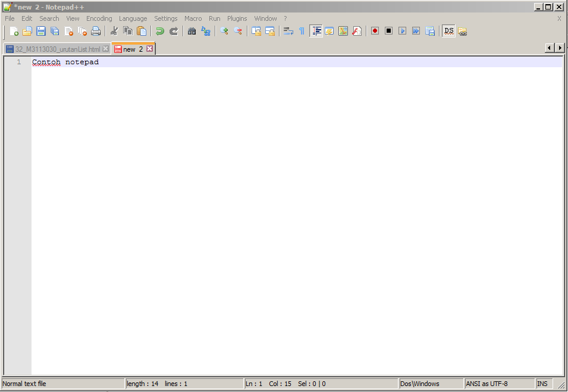Run macro multiple times
The image size is (568, 392).
click(x=416, y=30)
